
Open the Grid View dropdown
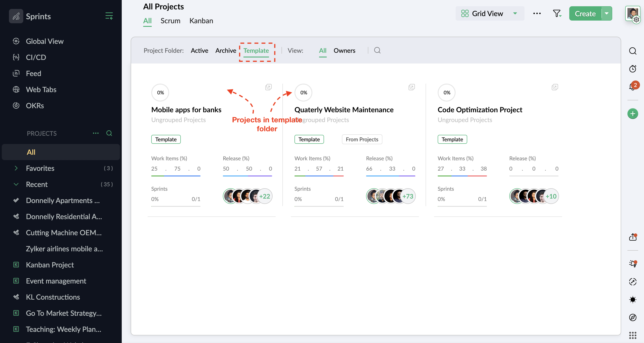(490, 13)
